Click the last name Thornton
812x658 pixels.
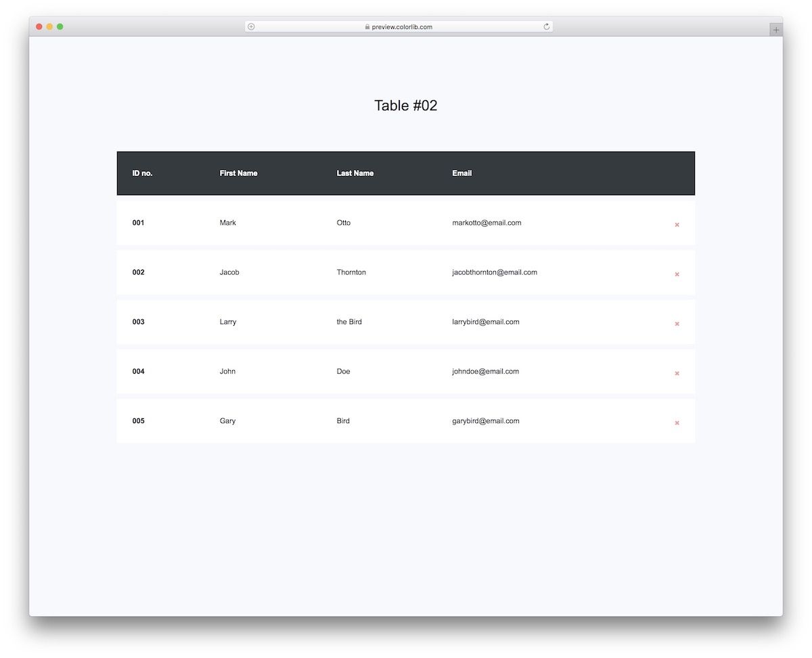(x=351, y=272)
